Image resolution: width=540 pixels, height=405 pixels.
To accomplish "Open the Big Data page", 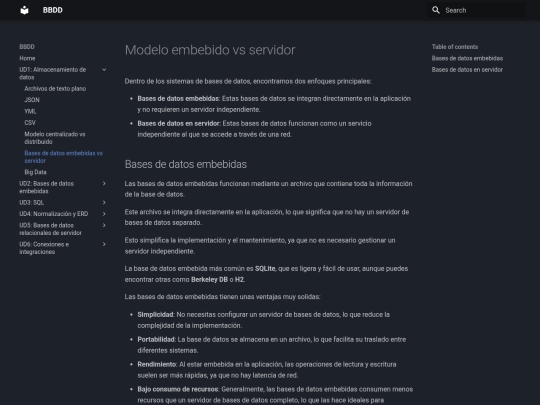I will tap(35, 172).
